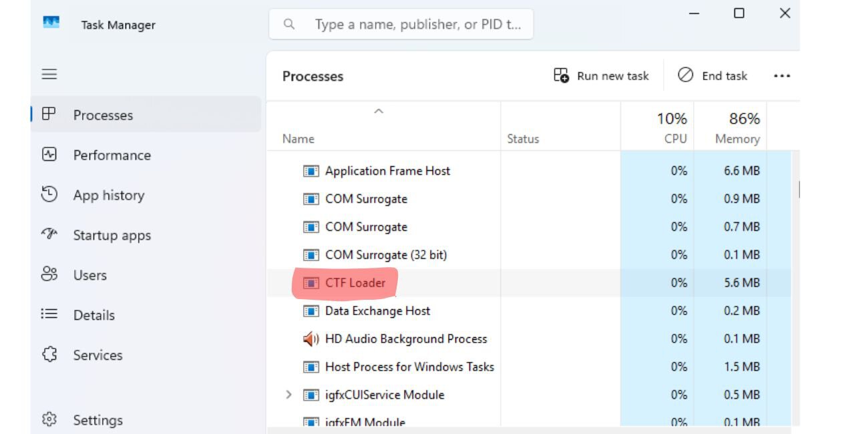Image resolution: width=868 pixels, height=434 pixels.
Task: Select the COM Surrogate (32 bit) row
Action: click(529, 255)
